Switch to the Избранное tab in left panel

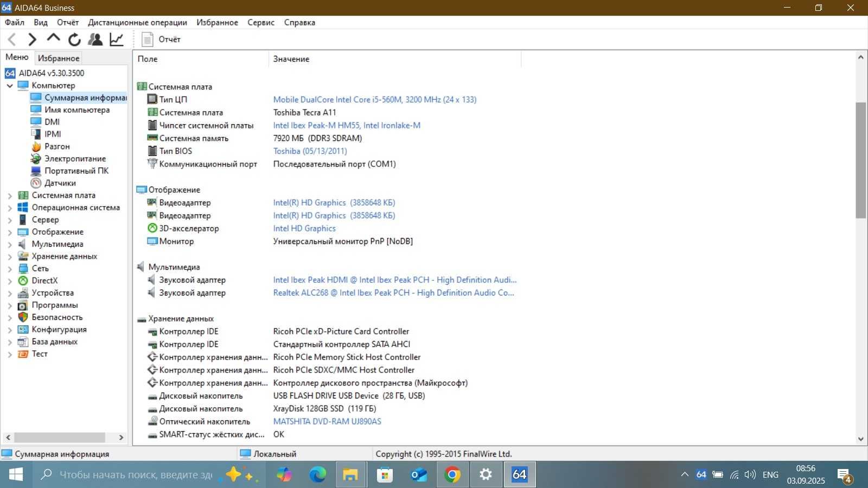pyautogui.click(x=59, y=58)
